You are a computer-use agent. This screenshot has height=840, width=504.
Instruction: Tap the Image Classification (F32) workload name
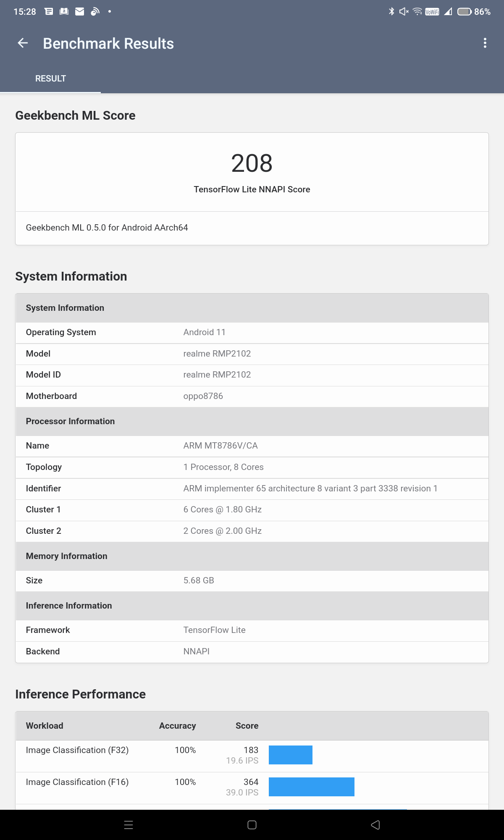tap(77, 750)
